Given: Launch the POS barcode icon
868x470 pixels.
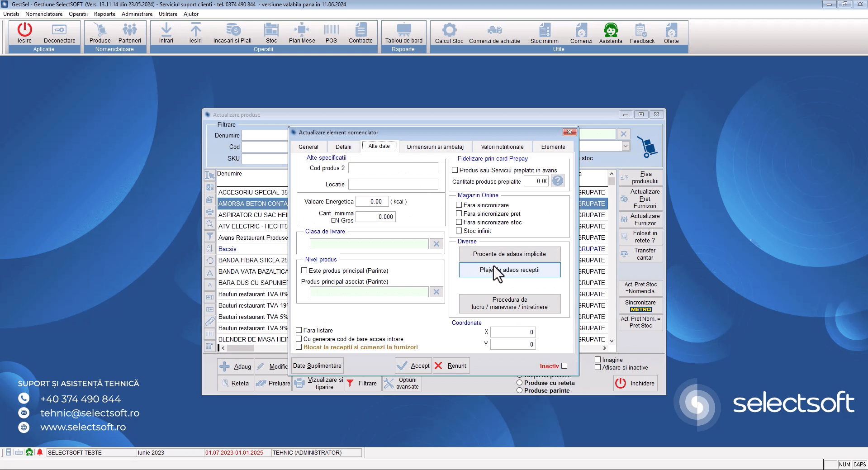Looking at the screenshot, I should pyautogui.click(x=331, y=30).
